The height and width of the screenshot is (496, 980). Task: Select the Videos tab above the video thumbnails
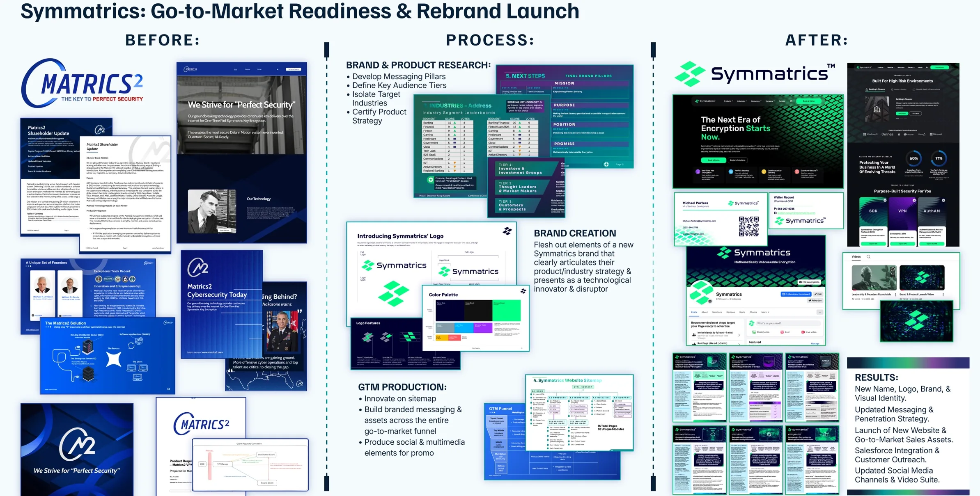[x=856, y=257]
